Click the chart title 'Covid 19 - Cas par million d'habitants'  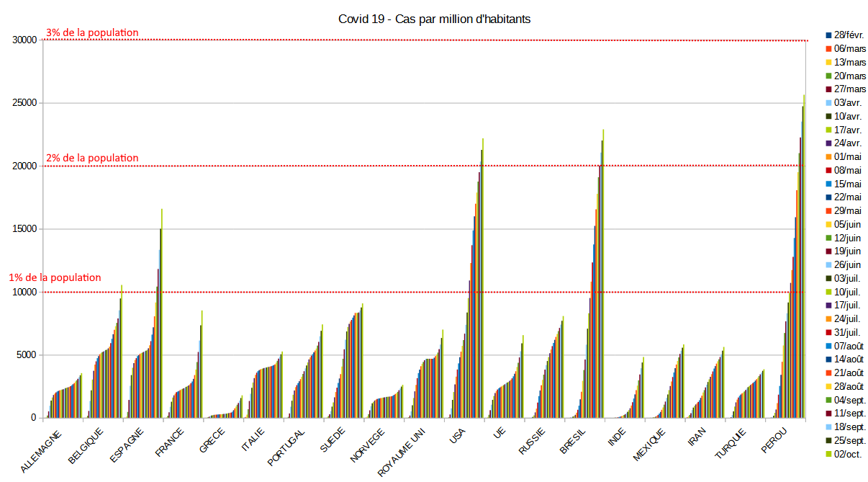(434, 19)
